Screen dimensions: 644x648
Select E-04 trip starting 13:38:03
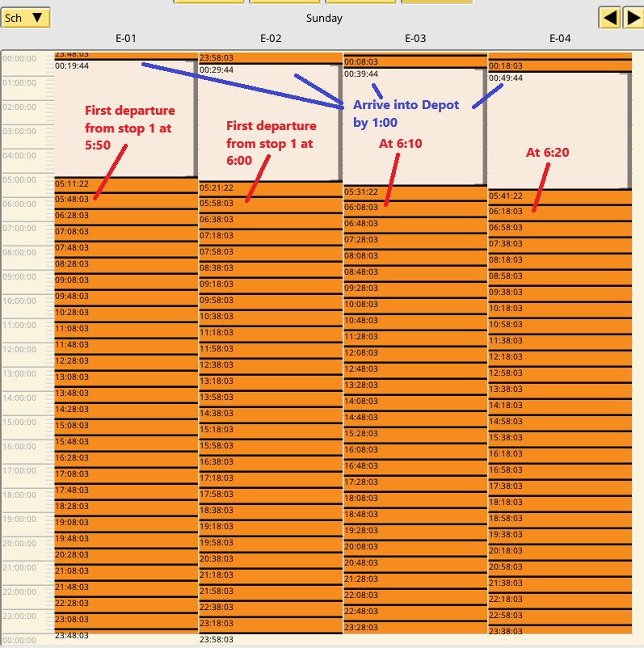(x=560, y=391)
